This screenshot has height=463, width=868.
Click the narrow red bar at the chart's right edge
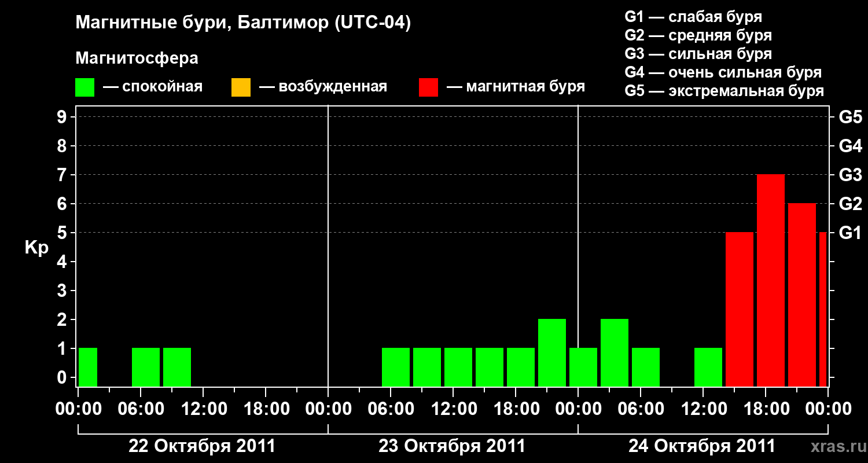pos(823,309)
